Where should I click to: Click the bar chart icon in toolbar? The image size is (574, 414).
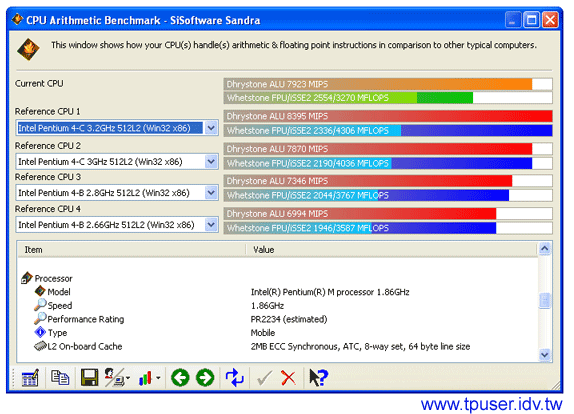click(149, 377)
